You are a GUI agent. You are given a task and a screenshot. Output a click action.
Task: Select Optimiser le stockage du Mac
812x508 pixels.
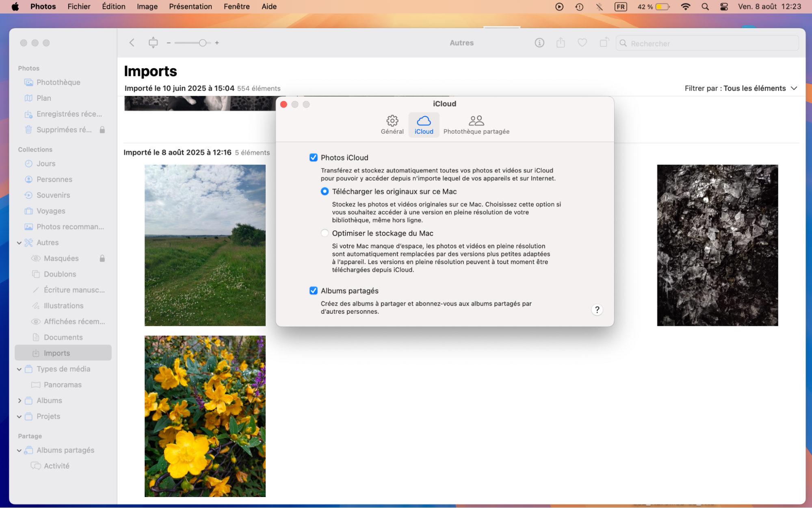(x=325, y=233)
